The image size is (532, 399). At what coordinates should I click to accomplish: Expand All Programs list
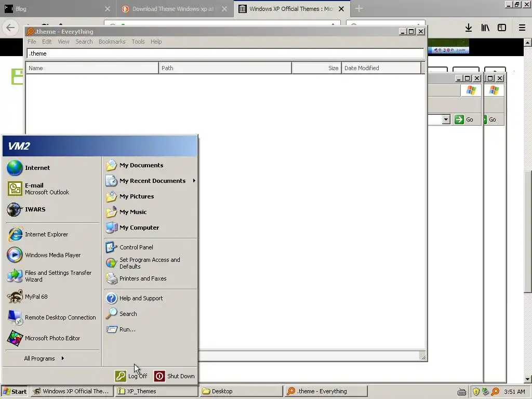coord(44,358)
